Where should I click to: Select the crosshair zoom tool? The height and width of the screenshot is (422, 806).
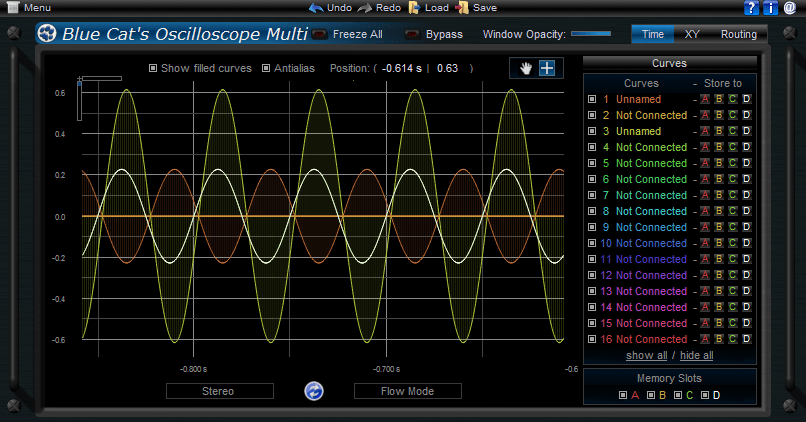point(546,68)
